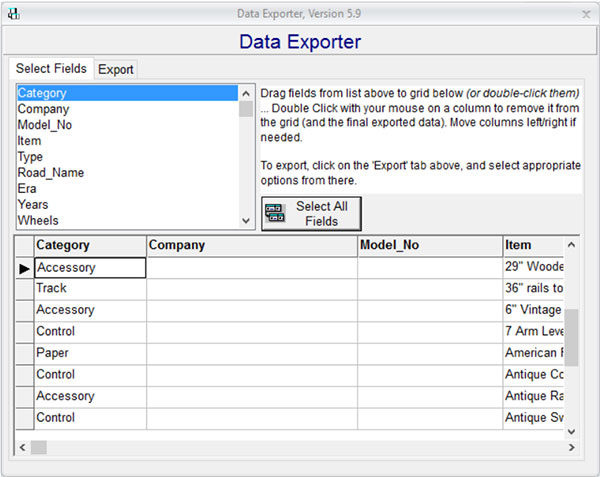Click the Company column header
The width and height of the screenshot is (600, 477).
click(252, 245)
